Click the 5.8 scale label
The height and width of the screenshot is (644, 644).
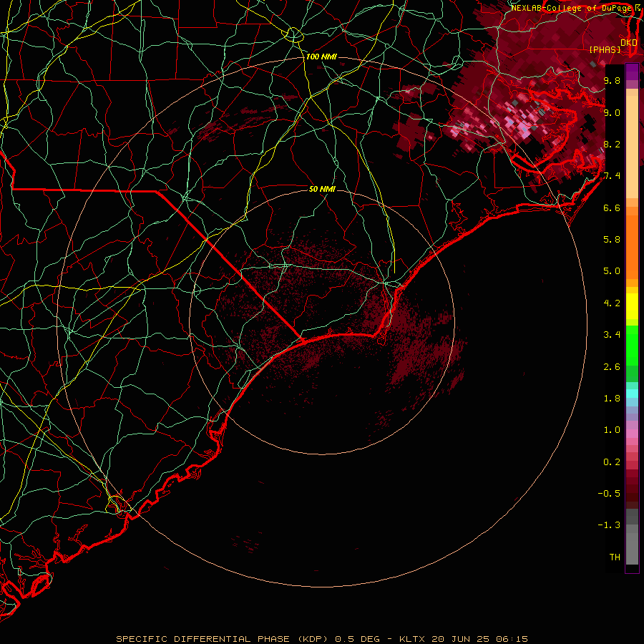coord(612,240)
